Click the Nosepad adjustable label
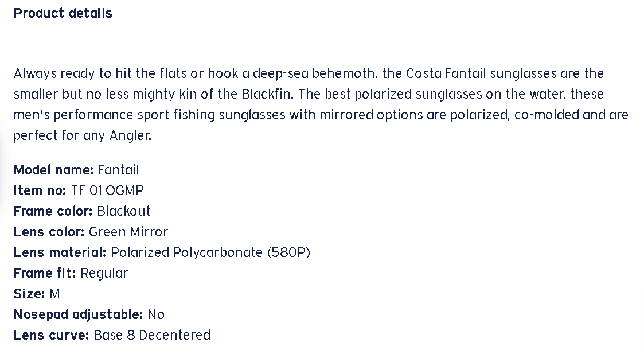The height and width of the screenshot is (350, 644). coord(78,314)
